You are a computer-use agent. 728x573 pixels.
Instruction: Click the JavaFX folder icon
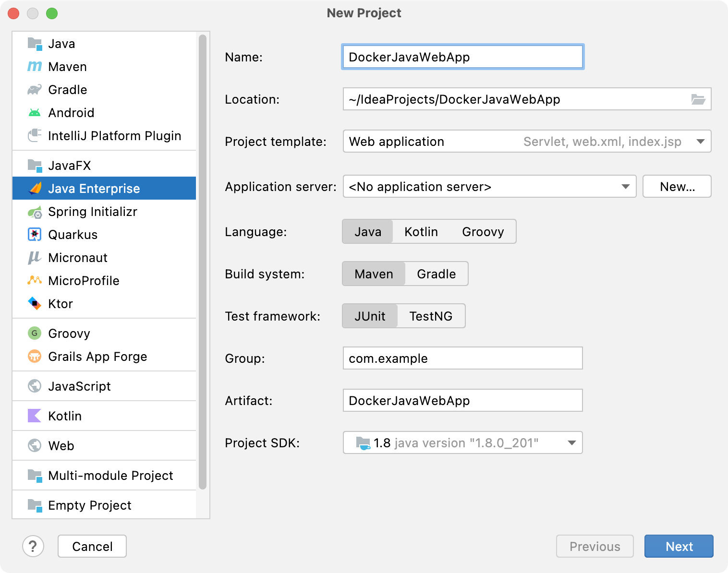click(35, 166)
